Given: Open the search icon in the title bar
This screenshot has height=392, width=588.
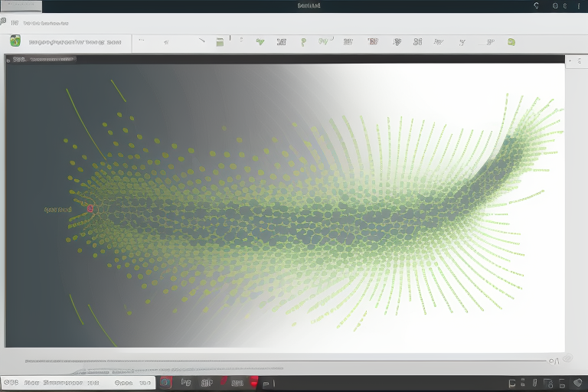Looking at the screenshot, I should [x=536, y=5].
